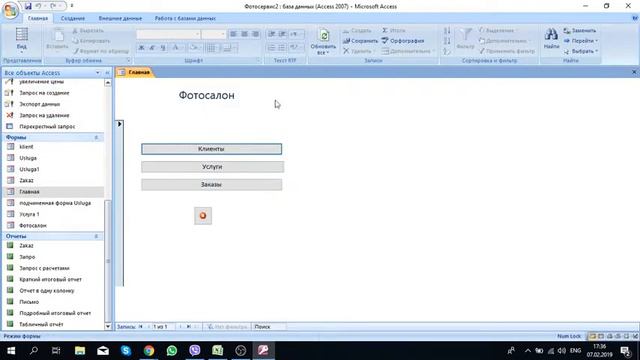This screenshot has width=640, height=360.
Task: Open Выбрать dropdown
Action: coord(580,51)
